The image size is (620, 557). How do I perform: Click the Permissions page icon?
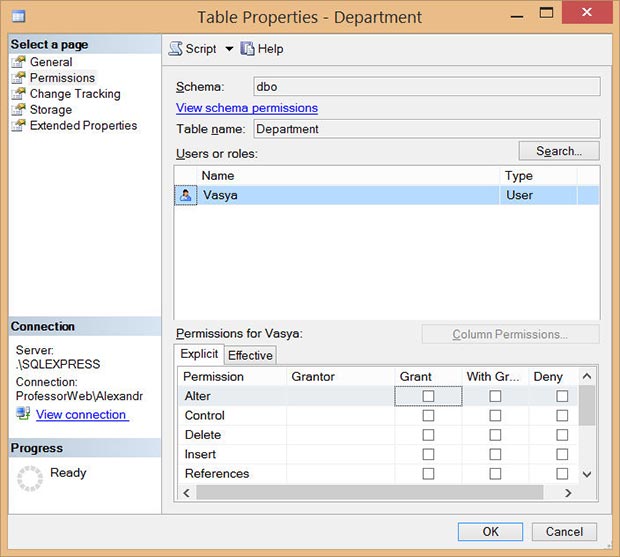click(18, 78)
